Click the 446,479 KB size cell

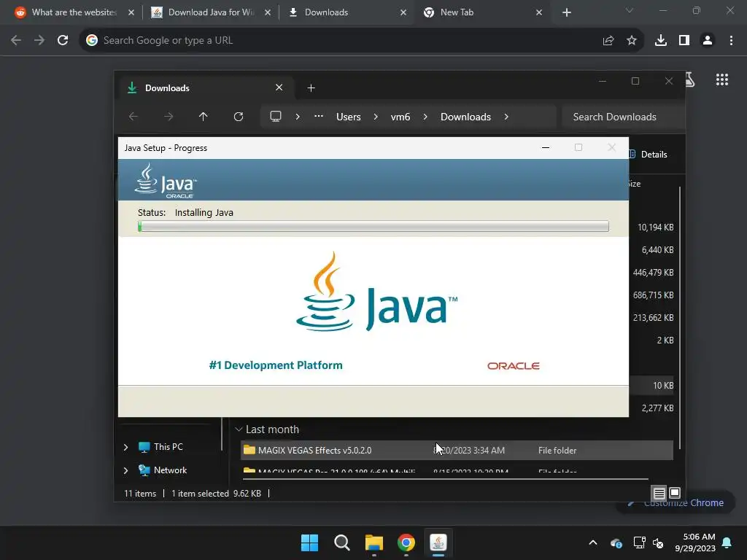[x=653, y=273]
